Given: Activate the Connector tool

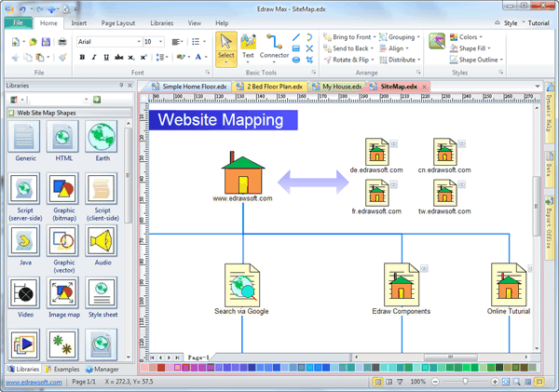Looking at the screenshot, I should click(274, 48).
